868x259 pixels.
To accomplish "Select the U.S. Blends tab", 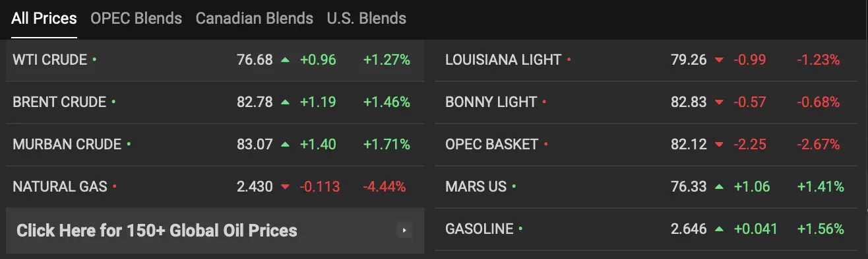I will click(367, 18).
